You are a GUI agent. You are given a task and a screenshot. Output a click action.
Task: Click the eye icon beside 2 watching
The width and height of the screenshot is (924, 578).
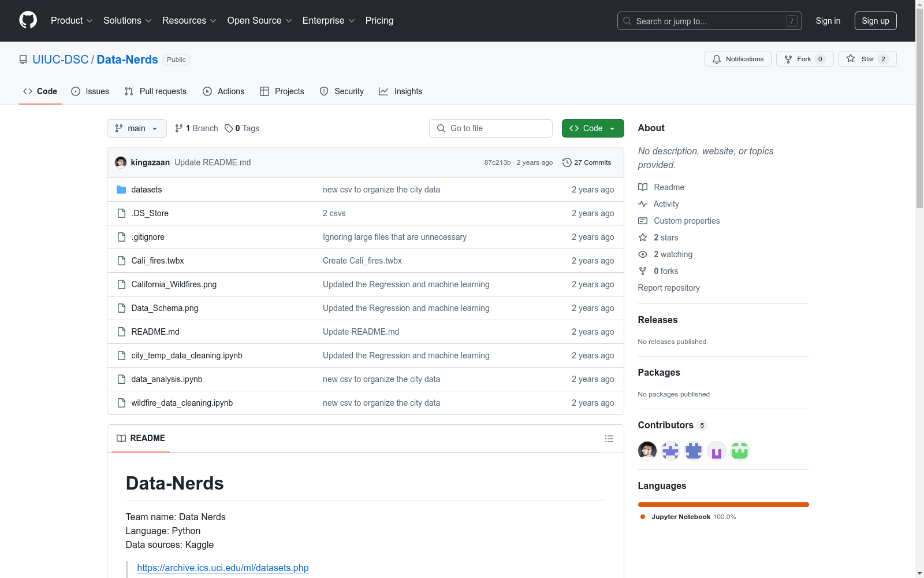coord(643,254)
